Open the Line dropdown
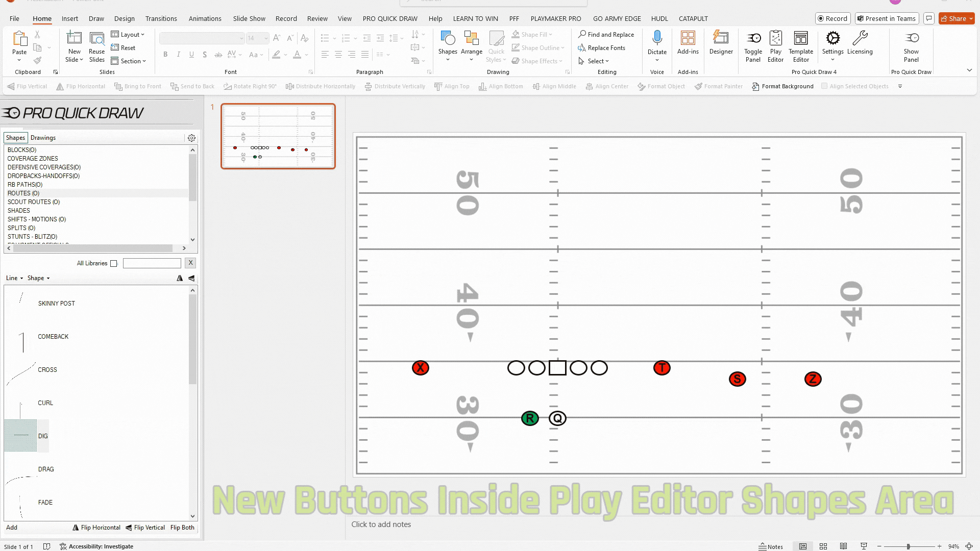Screen dimensions: 980x551 tap(14, 278)
